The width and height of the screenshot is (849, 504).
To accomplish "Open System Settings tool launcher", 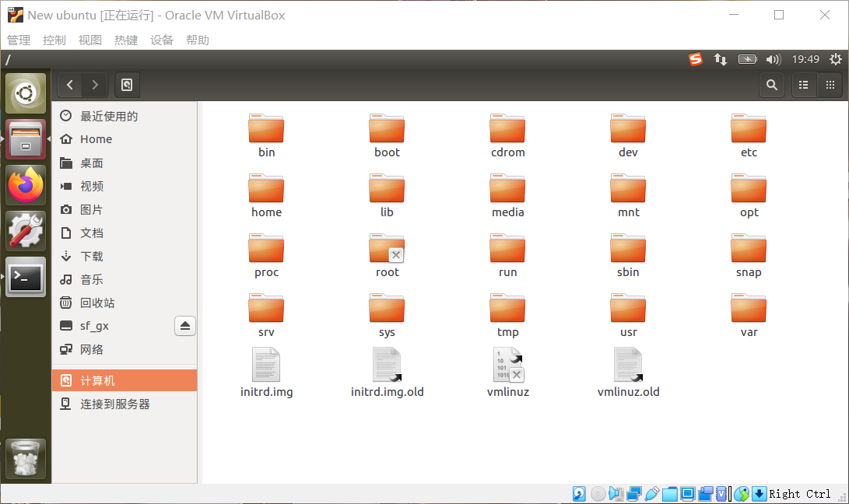I will 26,231.
